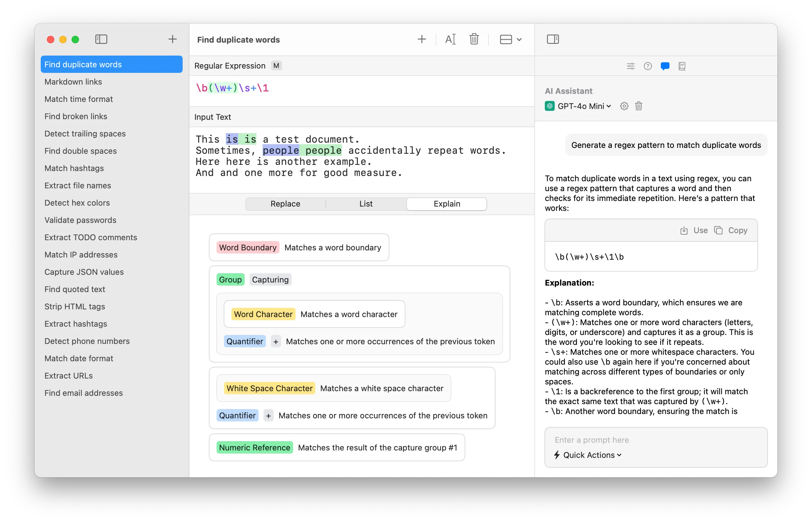Collapse the right AI Assistant panel
Image resolution: width=812 pixels, height=523 pixels.
click(x=553, y=39)
